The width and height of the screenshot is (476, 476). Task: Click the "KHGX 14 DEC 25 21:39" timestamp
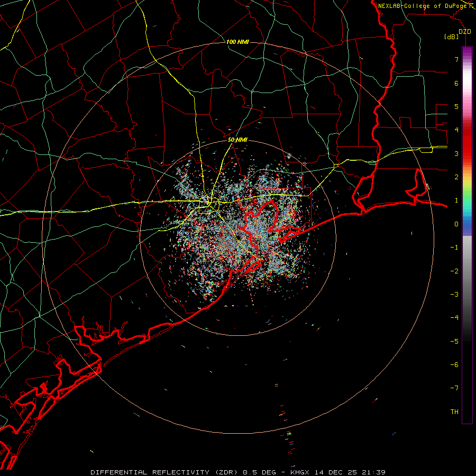[338, 472]
